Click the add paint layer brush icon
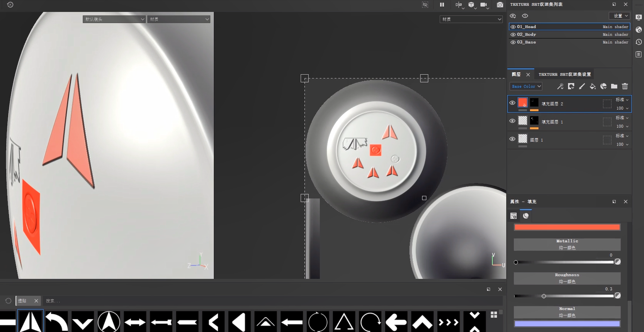This screenshot has width=644, height=332. pyautogui.click(x=582, y=86)
